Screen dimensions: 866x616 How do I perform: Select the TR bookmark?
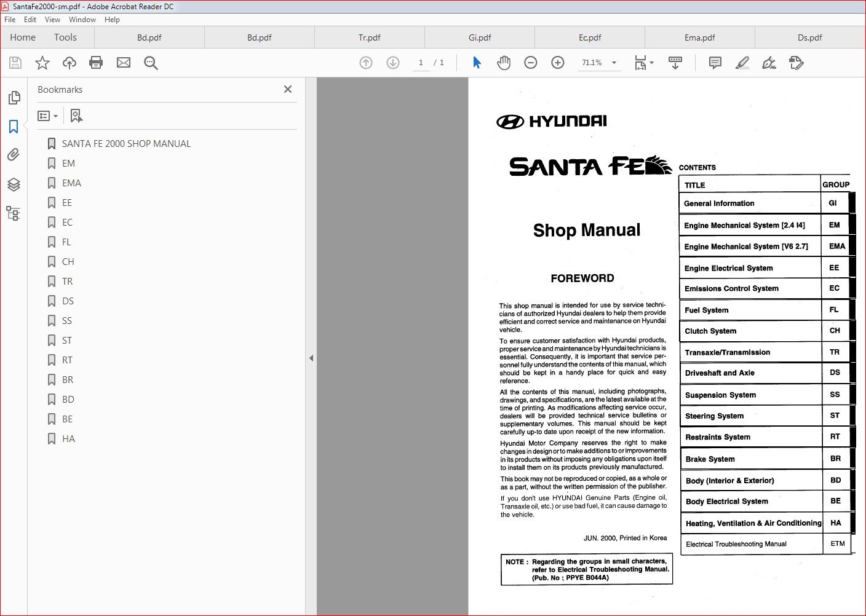[x=67, y=282]
